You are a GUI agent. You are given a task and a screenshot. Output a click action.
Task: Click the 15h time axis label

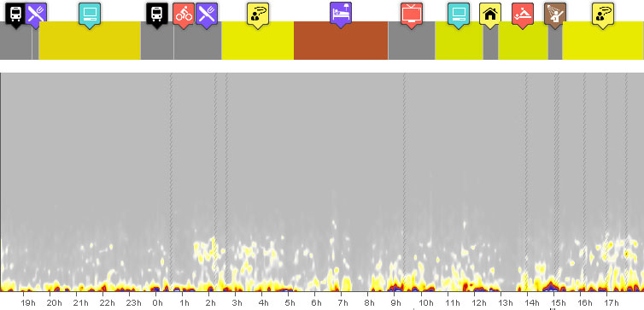[x=558, y=303]
